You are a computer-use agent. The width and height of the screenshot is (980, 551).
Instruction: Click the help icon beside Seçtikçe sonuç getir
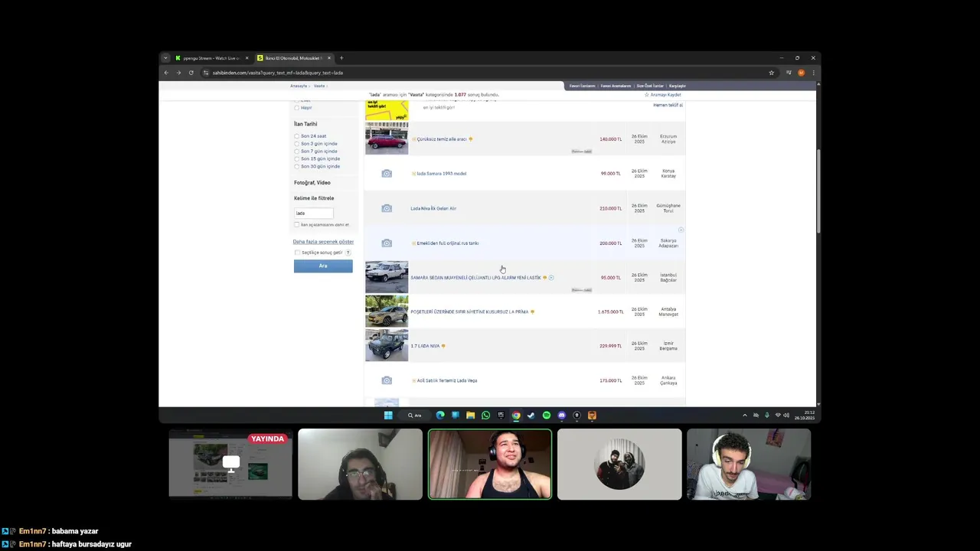click(348, 253)
